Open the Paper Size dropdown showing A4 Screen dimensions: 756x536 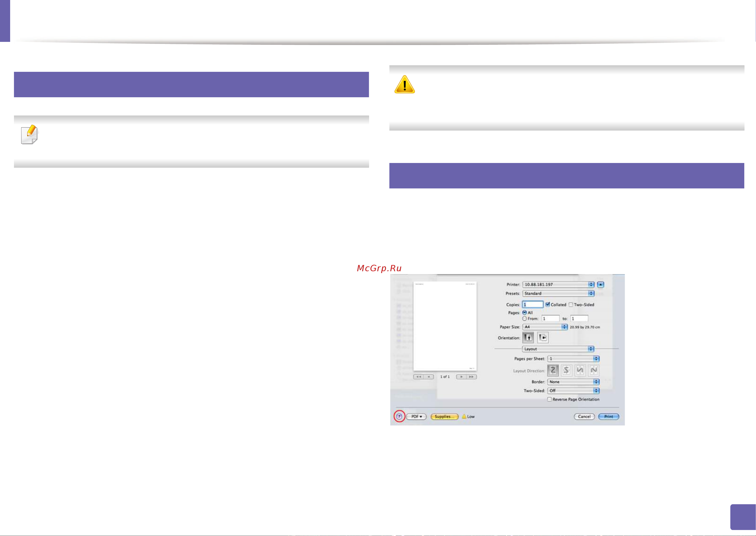tap(545, 327)
